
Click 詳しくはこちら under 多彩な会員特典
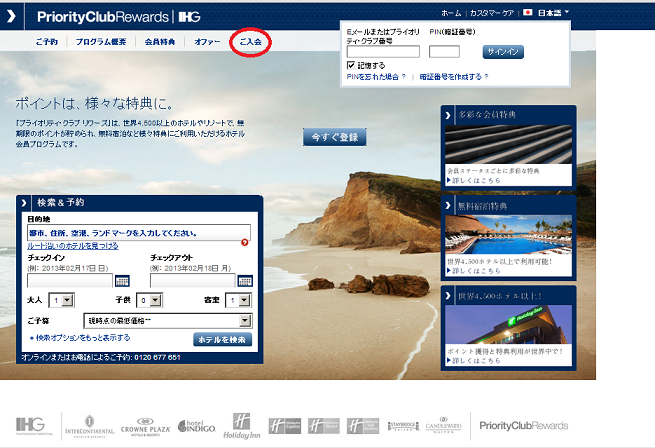474,181
